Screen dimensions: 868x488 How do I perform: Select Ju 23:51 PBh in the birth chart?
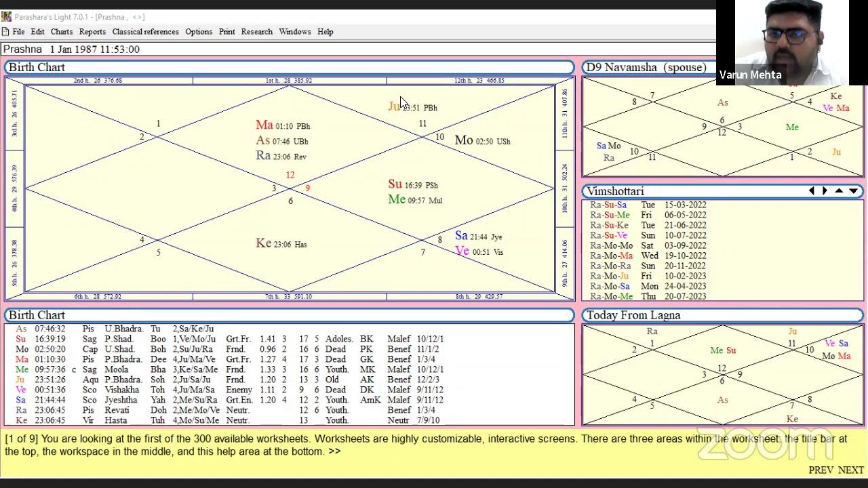click(x=412, y=107)
